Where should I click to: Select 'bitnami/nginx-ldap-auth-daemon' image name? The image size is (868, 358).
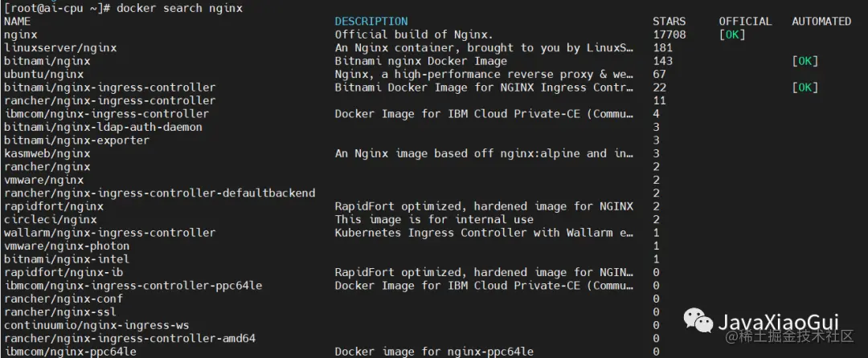103,128
